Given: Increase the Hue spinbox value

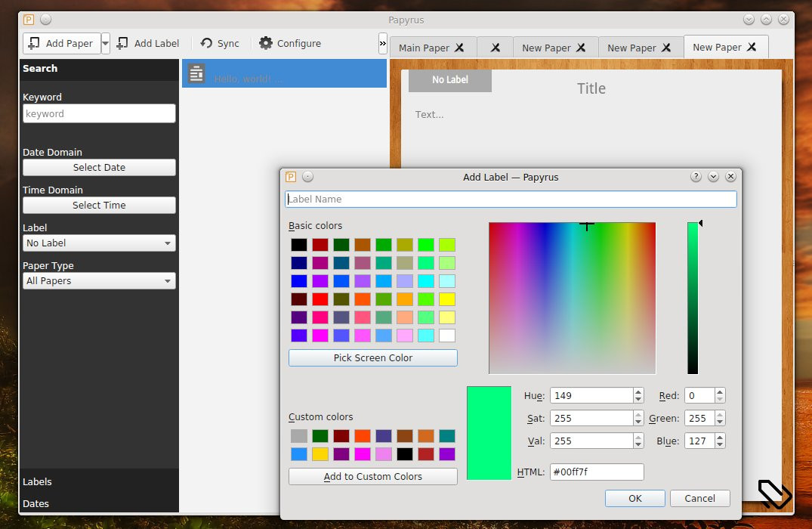Looking at the screenshot, I should point(638,391).
